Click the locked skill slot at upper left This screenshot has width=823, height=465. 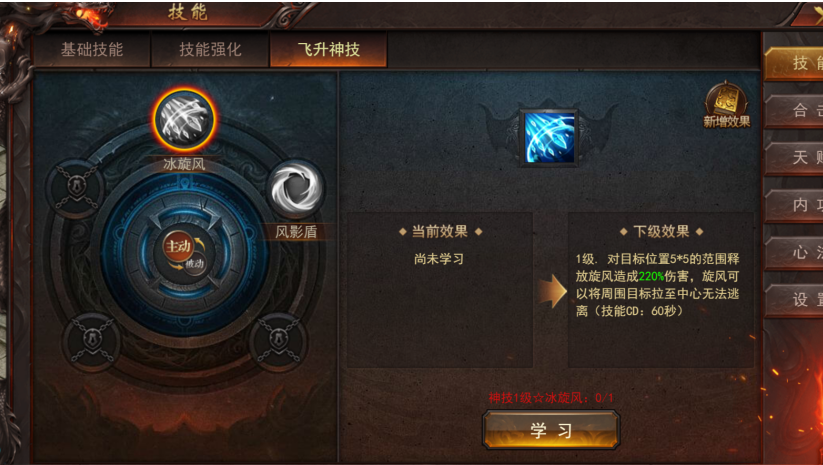76,188
